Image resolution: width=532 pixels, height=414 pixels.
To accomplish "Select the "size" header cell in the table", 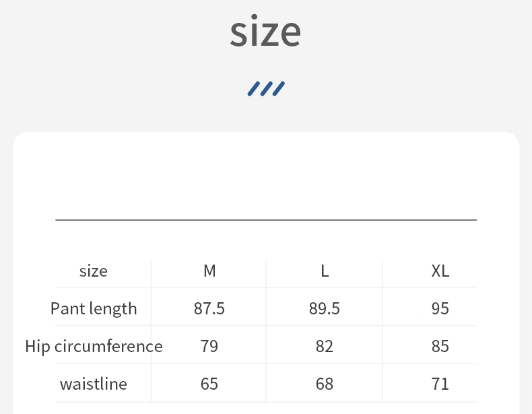I will 94,271.
